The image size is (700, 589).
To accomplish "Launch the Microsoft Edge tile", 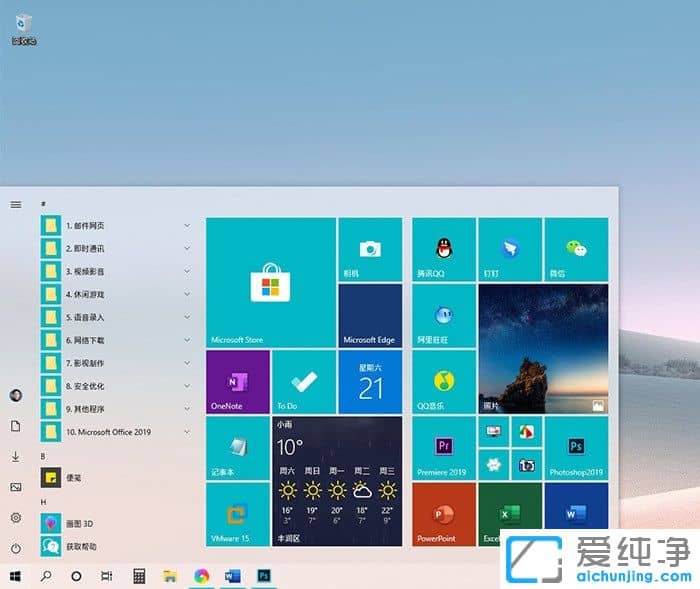I will [x=370, y=316].
